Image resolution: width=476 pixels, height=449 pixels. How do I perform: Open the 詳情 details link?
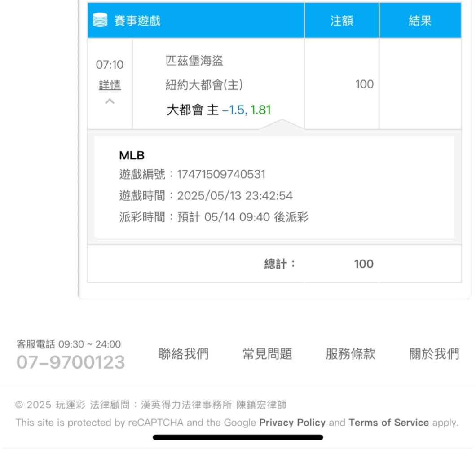(x=110, y=85)
